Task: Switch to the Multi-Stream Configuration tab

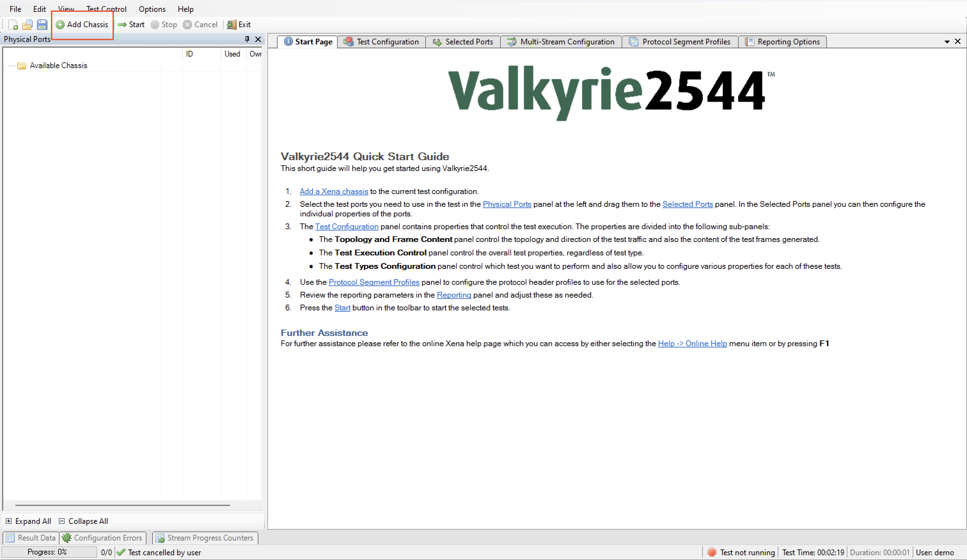Action: (561, 42)
